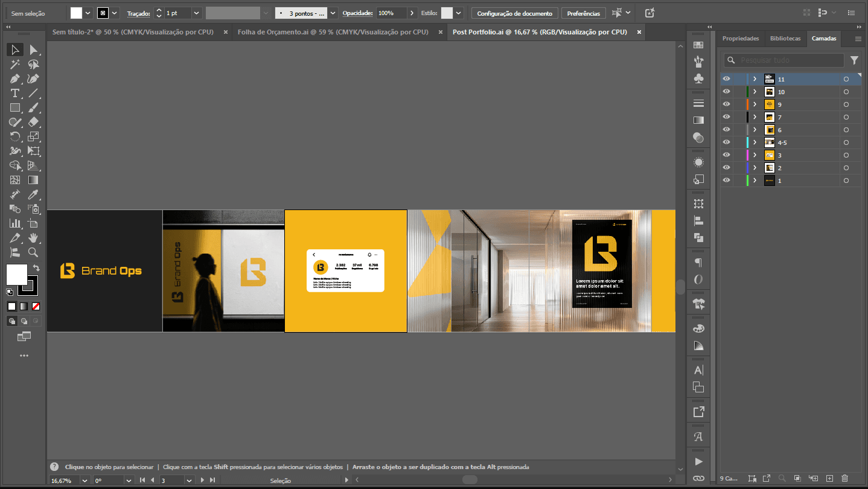Image resolution: width=868 pixels, height=489 pixels.
Task: Open the Folha de Orçamento.ai document tab
Action: click(333, 32)
